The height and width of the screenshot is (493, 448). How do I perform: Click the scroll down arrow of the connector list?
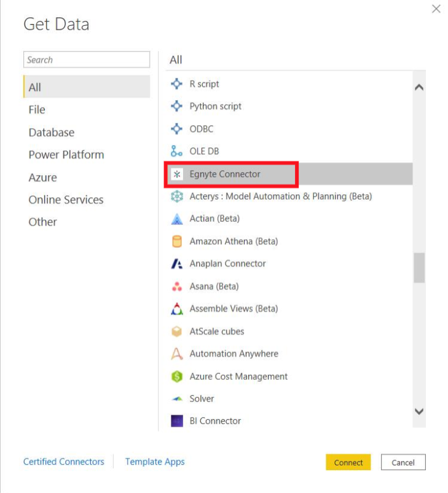(x=419, y=411)
